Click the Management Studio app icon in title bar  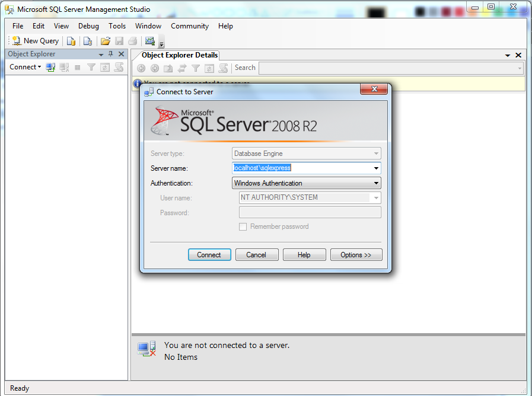click(9, 9)
